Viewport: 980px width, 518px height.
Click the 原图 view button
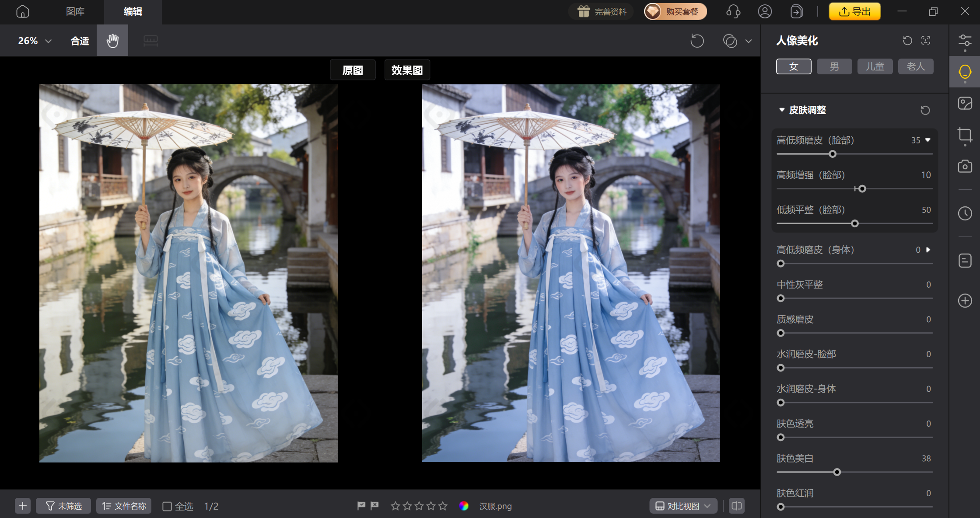pyautogui.click(x=353, y=70)
